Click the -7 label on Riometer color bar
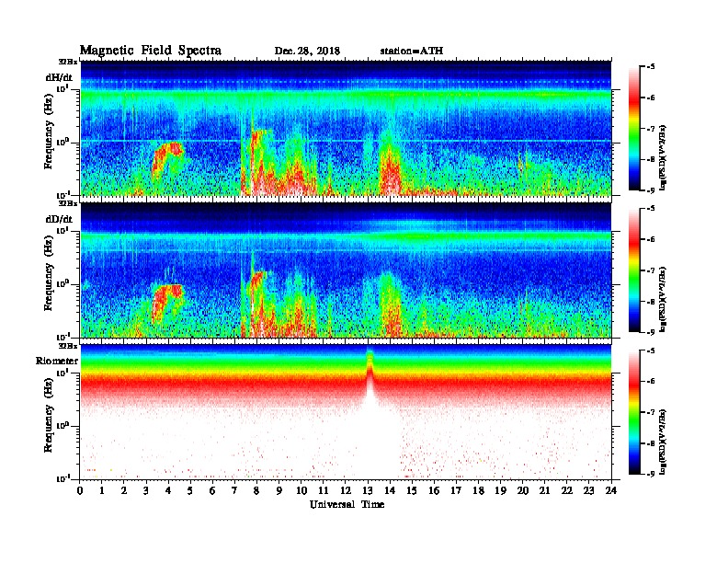 point(650,412)
